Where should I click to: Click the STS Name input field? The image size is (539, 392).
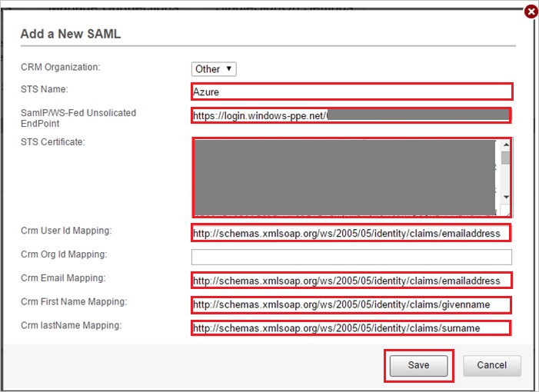[x=352, y=91]
